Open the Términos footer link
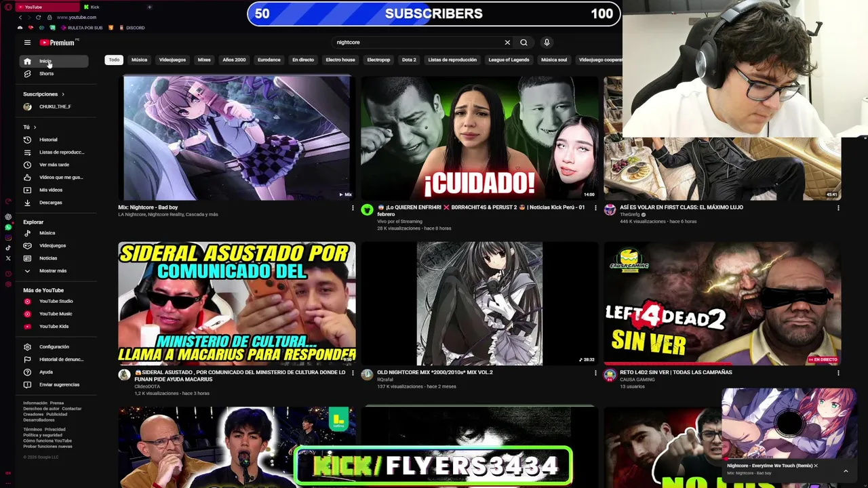This screenshot has width=868, height=488. 33,429
